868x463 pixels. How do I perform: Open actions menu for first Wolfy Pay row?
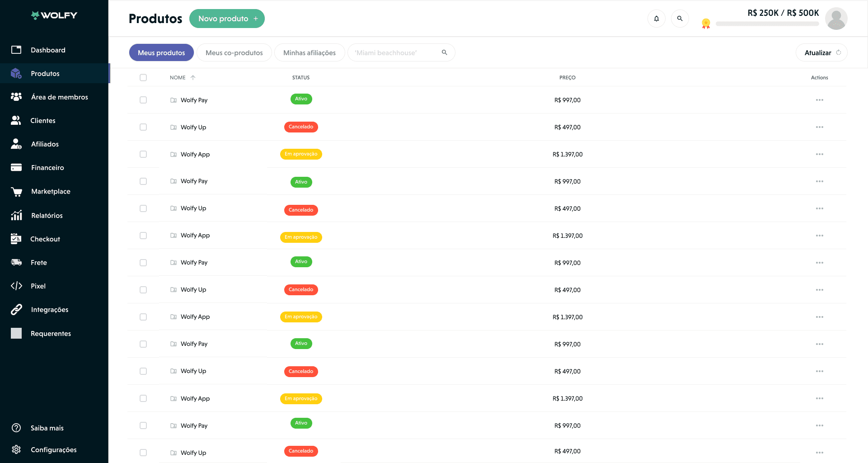[x=819, y=100]
